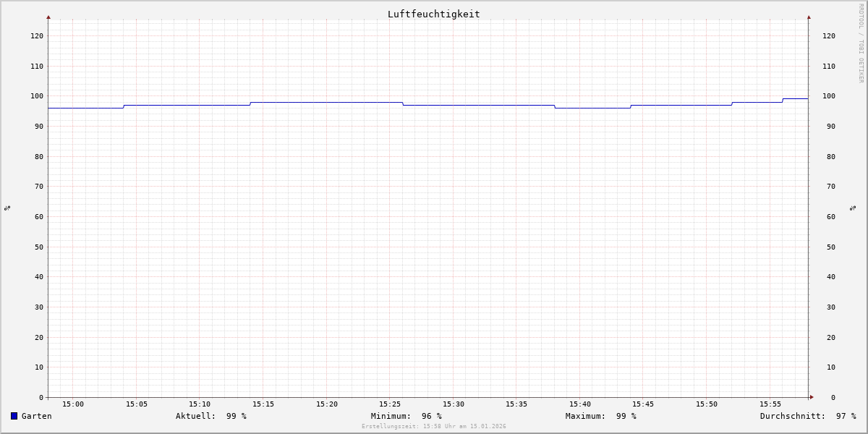Click the 15:55 time axis label

click(770, 404)
